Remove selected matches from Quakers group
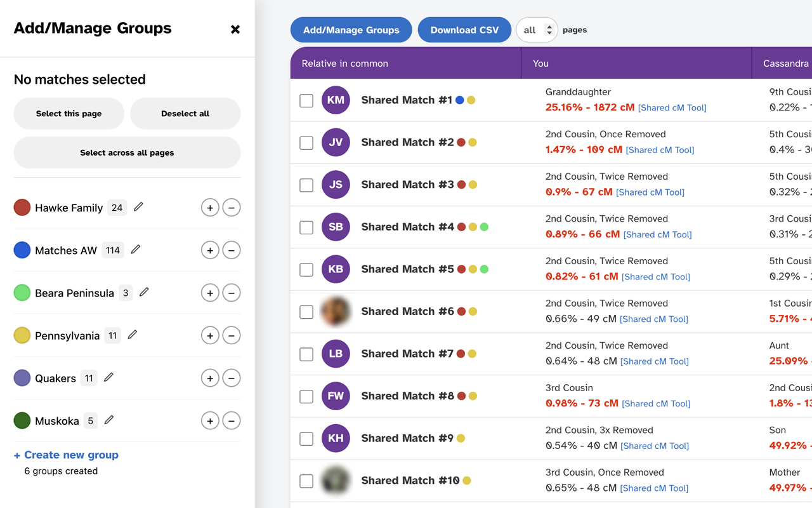Viewport: 812px width, 508px height. [232, 378]
